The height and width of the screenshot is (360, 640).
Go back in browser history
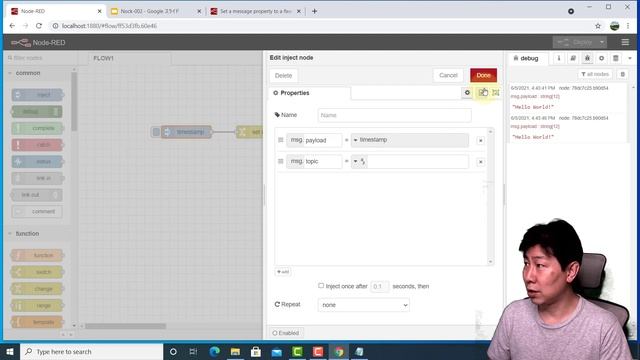coord(12,26)
